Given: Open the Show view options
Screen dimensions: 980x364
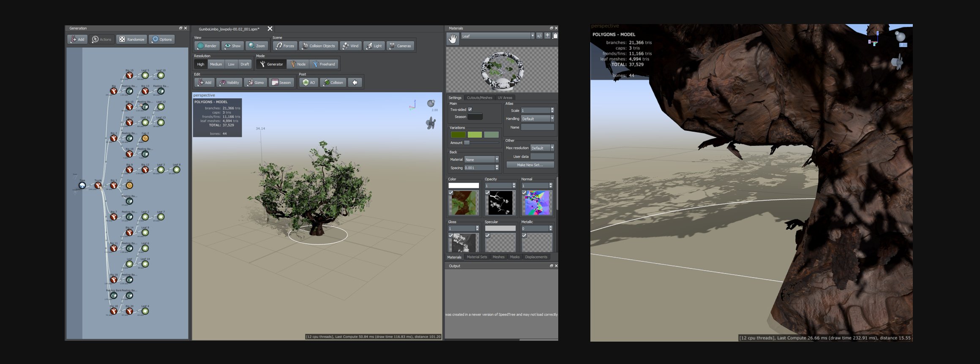Looking at the screenshot, I should (x=232, y=46).
